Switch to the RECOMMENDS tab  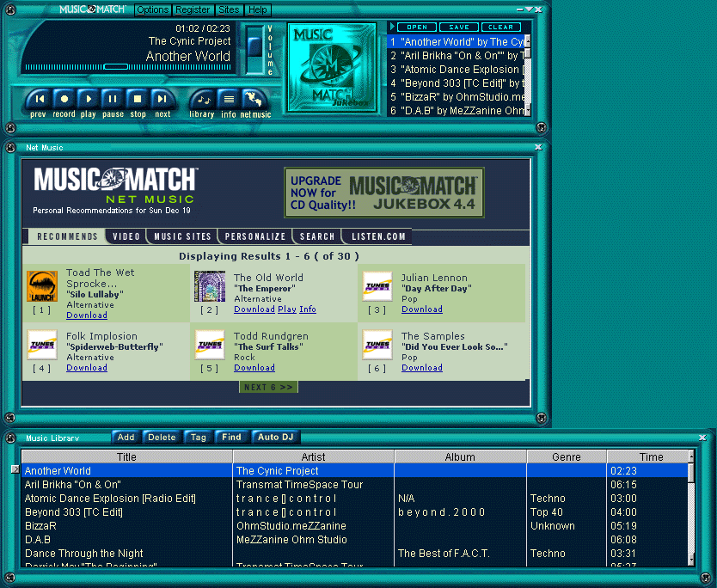(x=67, y=236)
